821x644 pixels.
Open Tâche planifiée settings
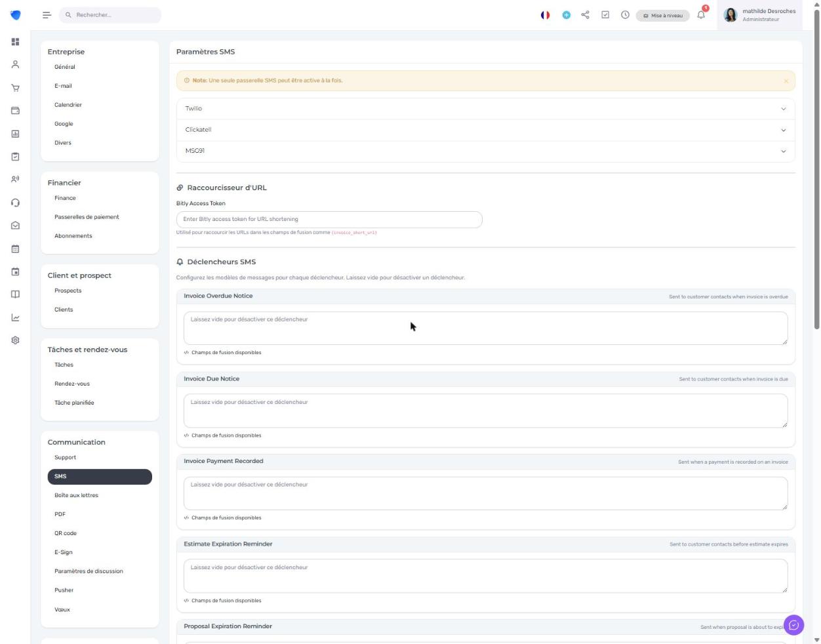coord(74,403)
